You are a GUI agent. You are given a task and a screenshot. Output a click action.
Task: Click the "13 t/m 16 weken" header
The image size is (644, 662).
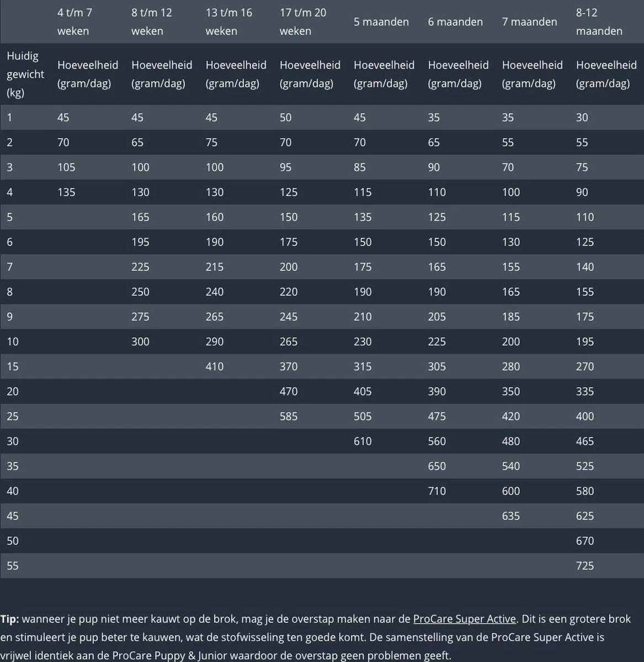point(228,22)
